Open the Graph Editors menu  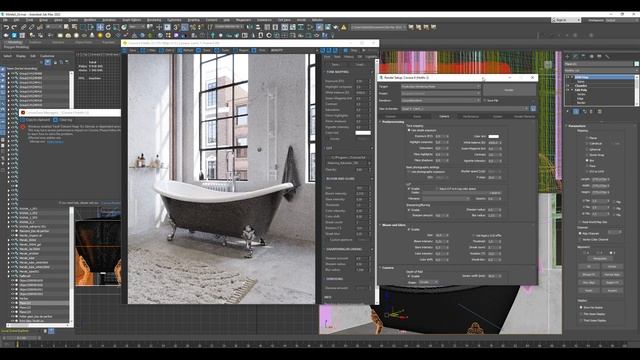click(131, 20)
